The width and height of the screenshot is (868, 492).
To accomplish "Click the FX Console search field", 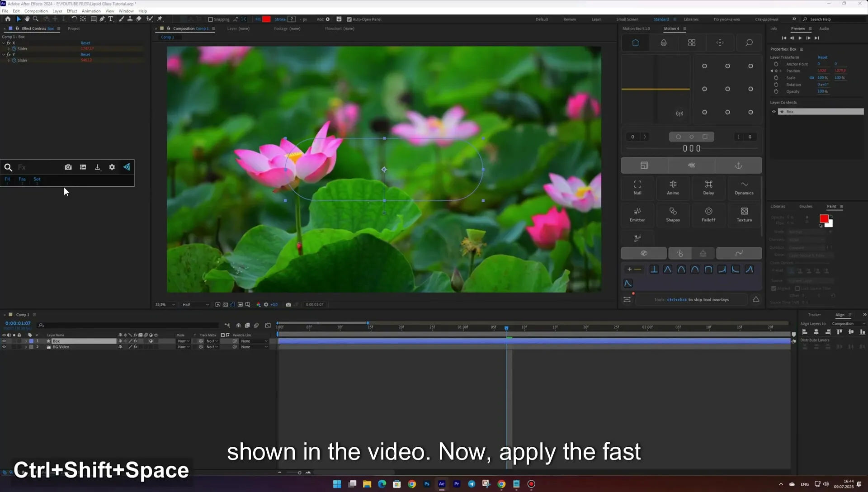I will (x=38, y=167).
